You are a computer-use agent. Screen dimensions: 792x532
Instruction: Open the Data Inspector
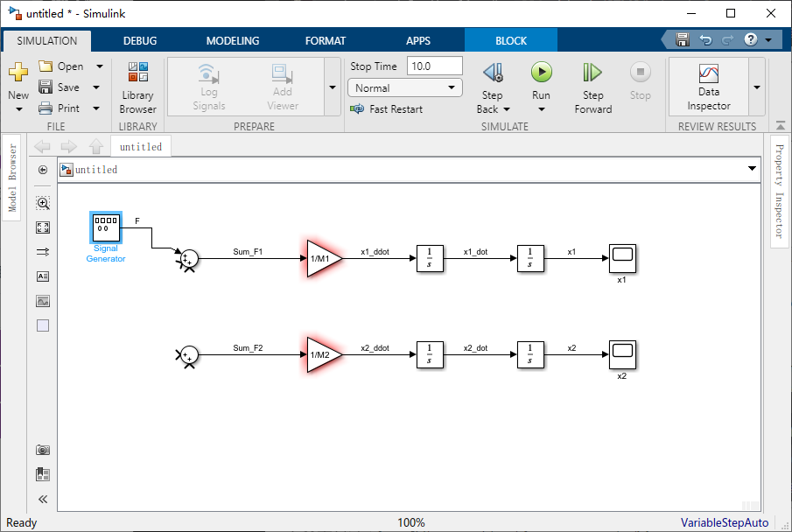coord(709,87)
